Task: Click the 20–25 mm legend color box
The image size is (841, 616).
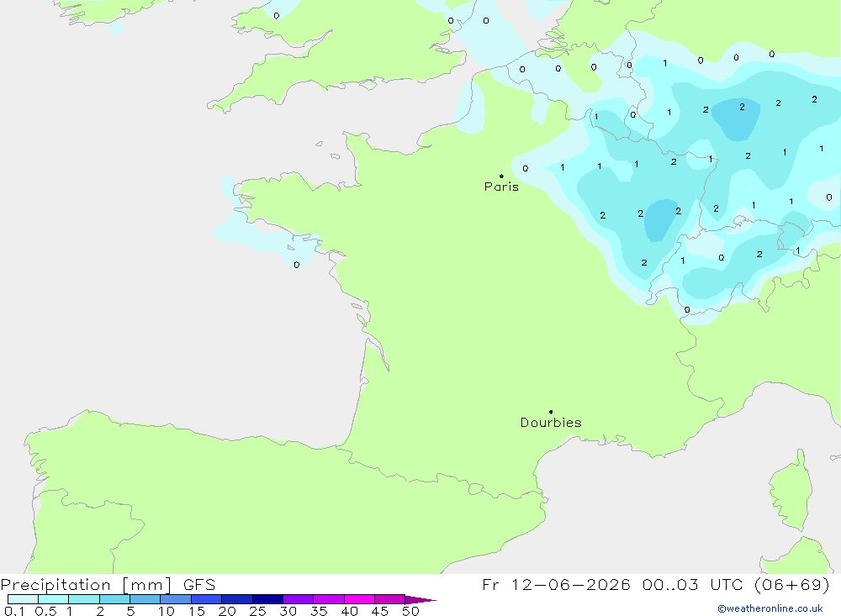Action: [237, 599]
